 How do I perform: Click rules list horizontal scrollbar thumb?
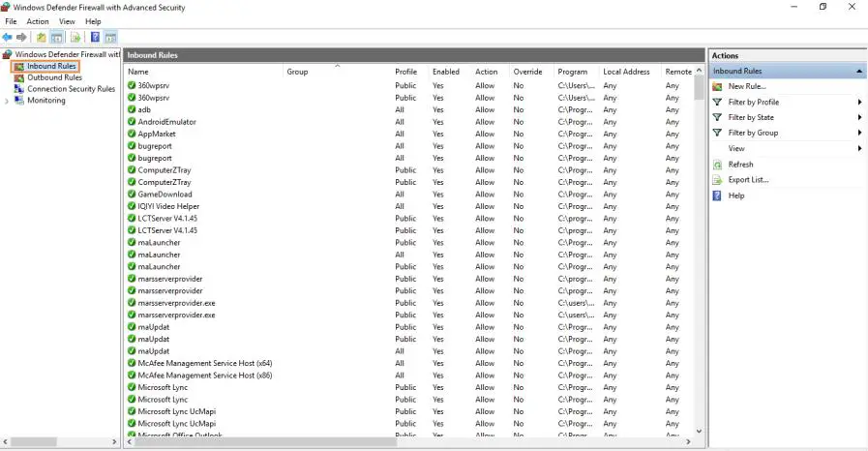pos(266,442)
